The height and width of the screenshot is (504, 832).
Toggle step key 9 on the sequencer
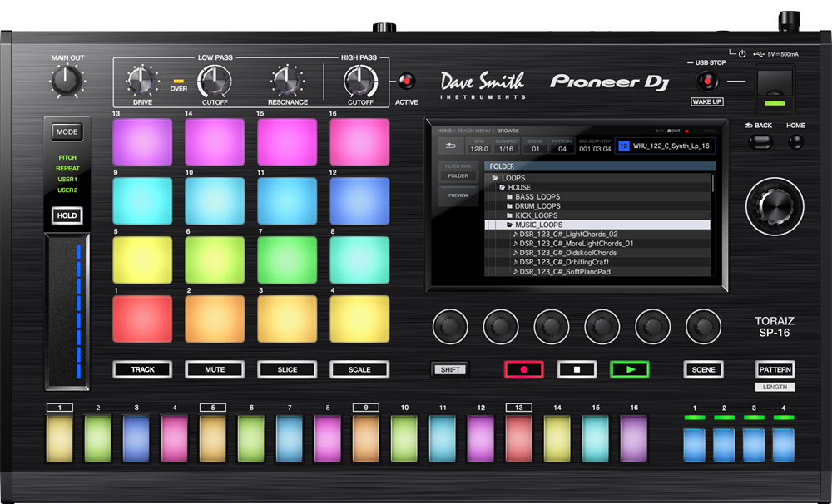click(x=365, y=439)
